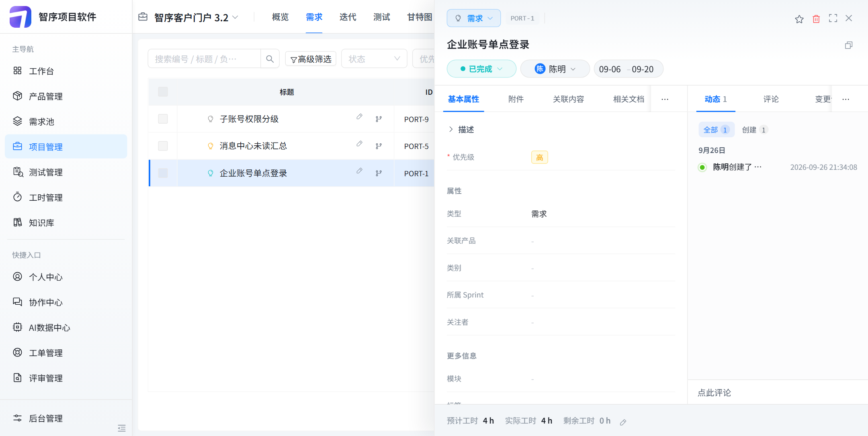Open the 需求 type dropdown in detail header
The height and width of the screenshot is (436, 868).
pyautogui.click(x=474, y=18)
